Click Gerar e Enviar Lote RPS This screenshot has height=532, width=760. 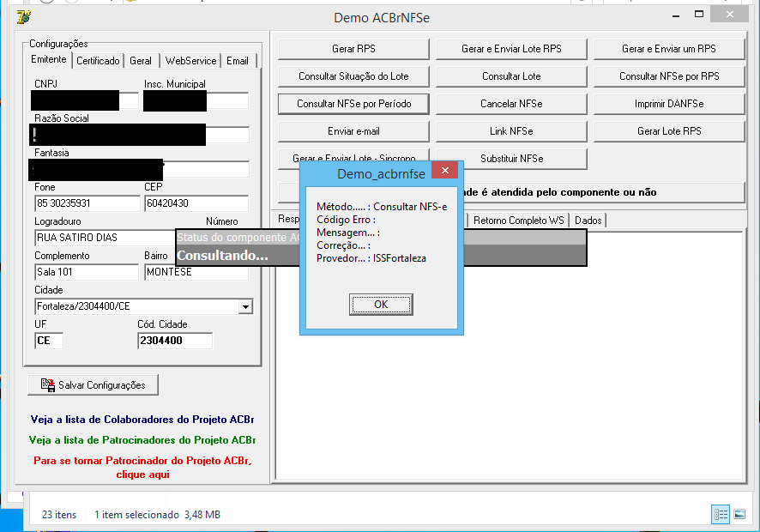tap(511, 49)
